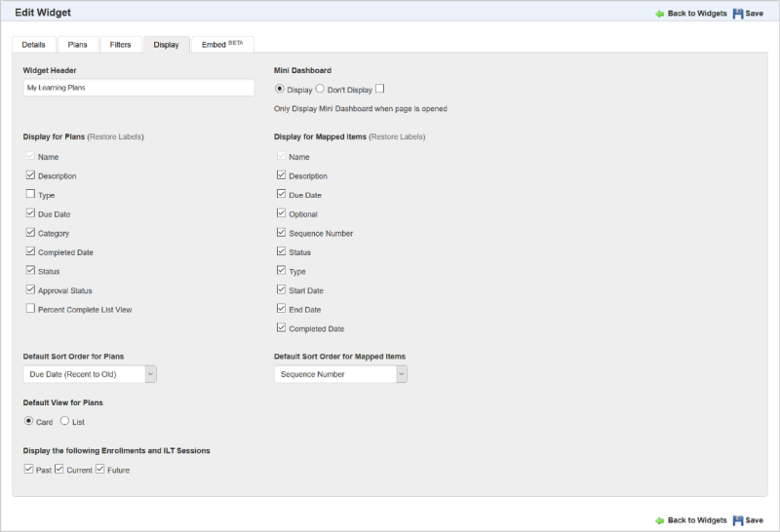Click Restore Labels for Display for Plans
The width and height of the screenshot is (780, 532).
point(115,136)
